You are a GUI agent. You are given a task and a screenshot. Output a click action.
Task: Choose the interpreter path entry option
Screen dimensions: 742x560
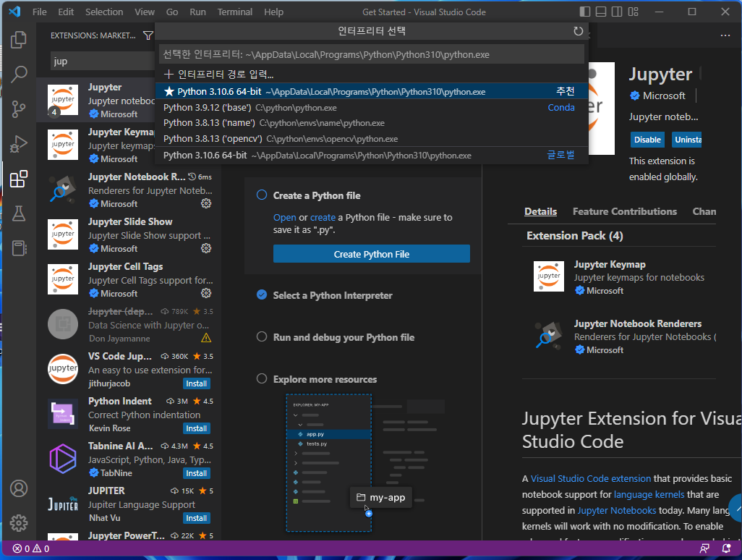coord(372,75)
